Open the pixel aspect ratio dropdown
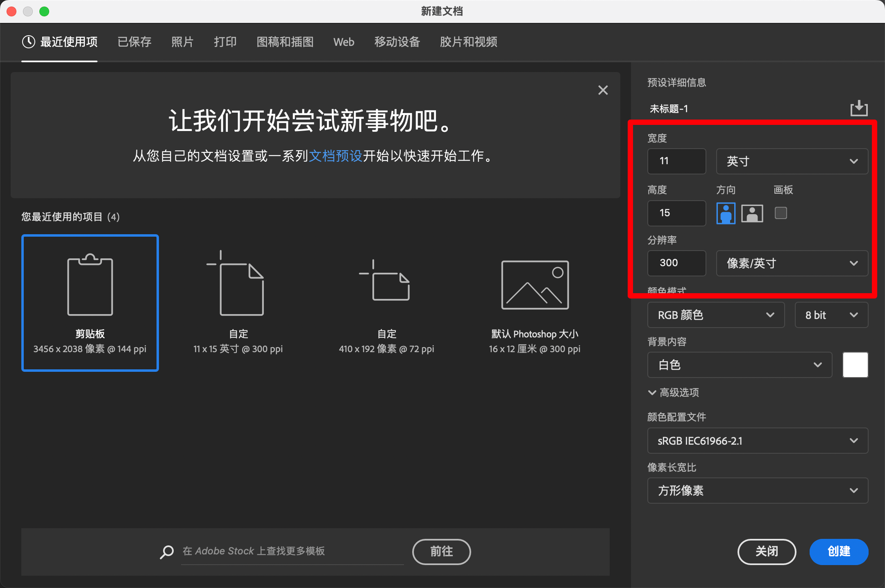The image size is (885, 588). pyautogui.click(x=758, y=491)
